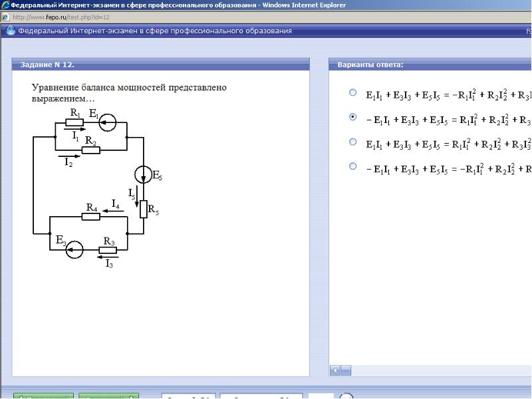This screenshot has height=399, width=532.
Task: Click the formula ending with −R1I1² in last row
Action: [448, 169]
